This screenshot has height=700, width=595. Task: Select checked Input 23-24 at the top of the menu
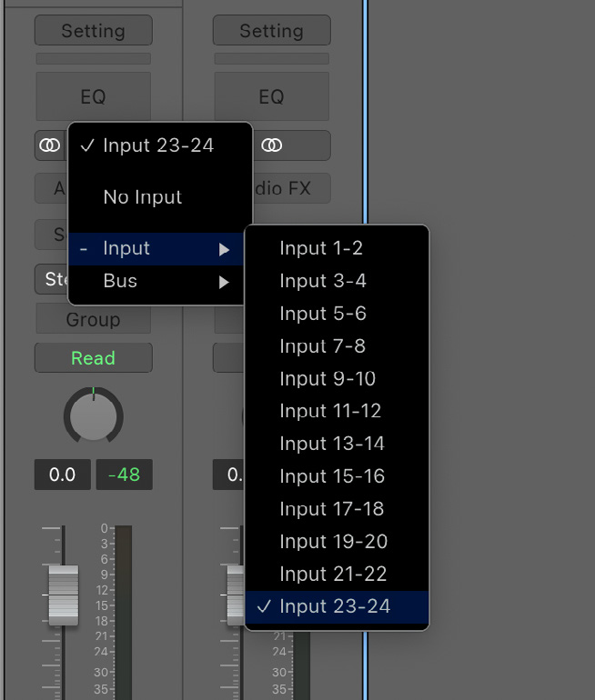pos(160,145)
